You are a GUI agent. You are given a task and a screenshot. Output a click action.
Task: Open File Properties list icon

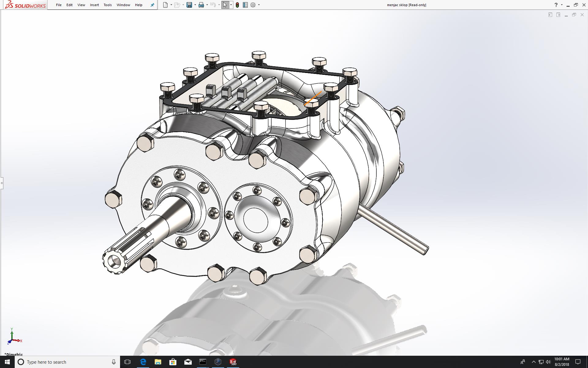coord(245,5)
